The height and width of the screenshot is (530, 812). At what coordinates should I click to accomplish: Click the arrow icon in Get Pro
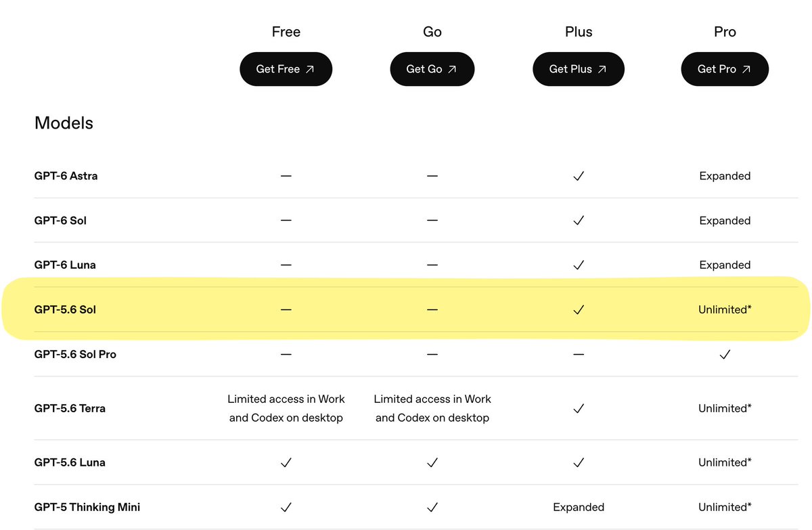tap(746, 69)
